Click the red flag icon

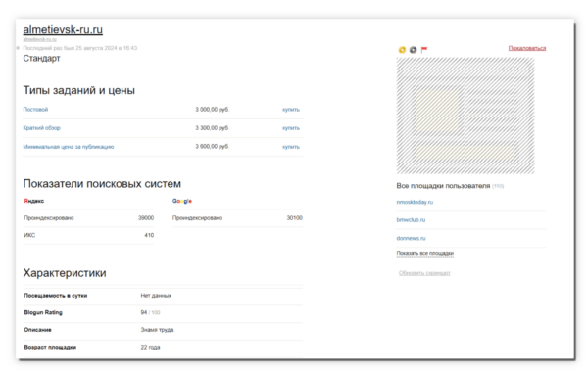[424, 49]
